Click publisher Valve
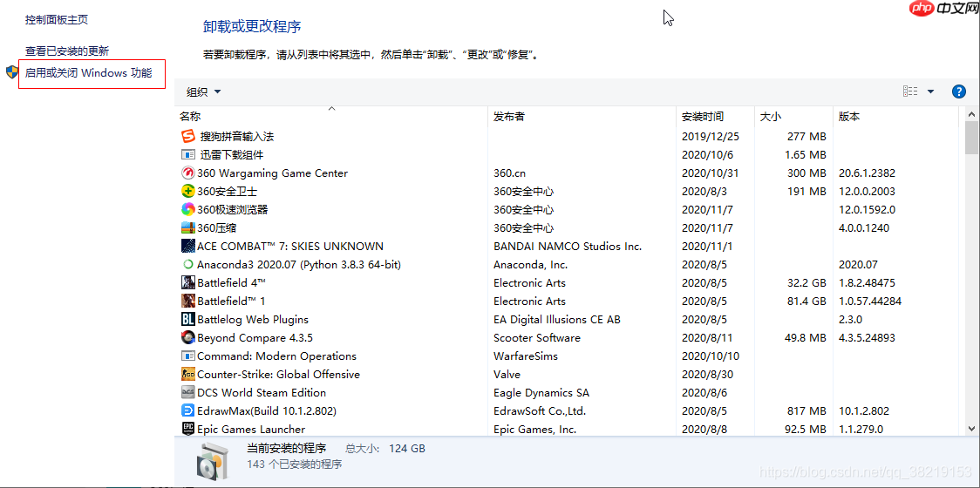This screenshot has width=980, height=488. click(x=507, y=375)
